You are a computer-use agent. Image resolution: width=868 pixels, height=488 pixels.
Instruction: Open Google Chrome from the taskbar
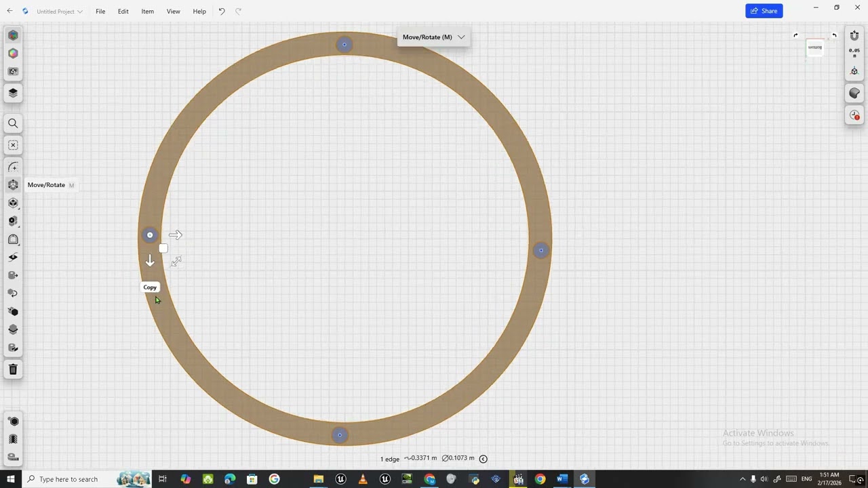(540, 479)
